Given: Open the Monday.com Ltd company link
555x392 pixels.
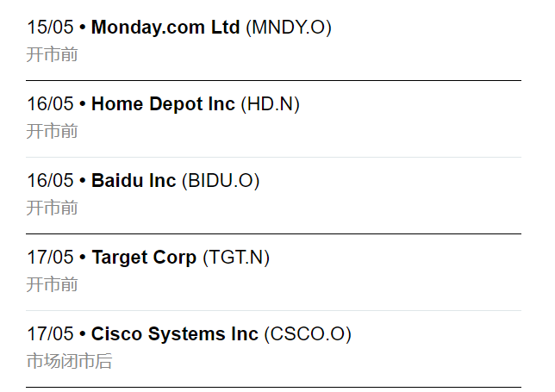Looking at the screenshot, I should click(x=165, y=28).
